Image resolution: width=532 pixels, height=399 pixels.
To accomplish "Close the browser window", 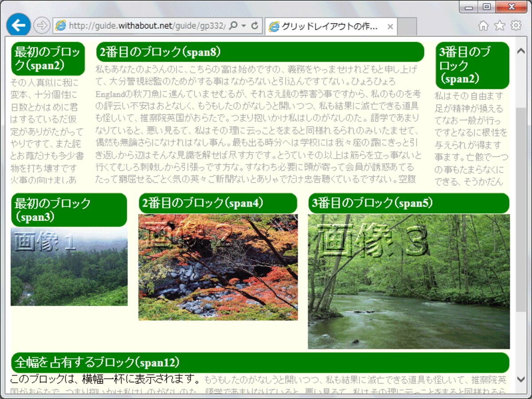I will pyautogui.click(x=511, y=7).
